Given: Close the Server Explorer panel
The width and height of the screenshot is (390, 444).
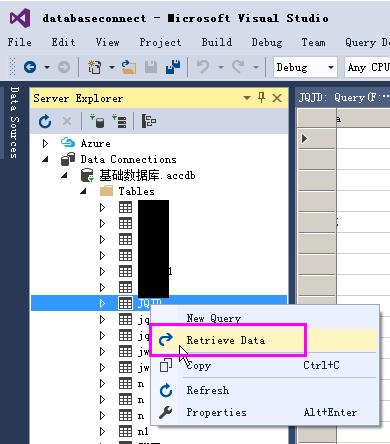Looking at the screenshot, I should click(x=277, y=98).
